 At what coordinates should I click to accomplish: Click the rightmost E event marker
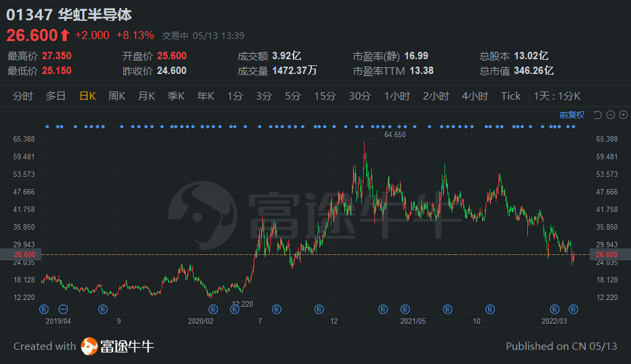574,309
